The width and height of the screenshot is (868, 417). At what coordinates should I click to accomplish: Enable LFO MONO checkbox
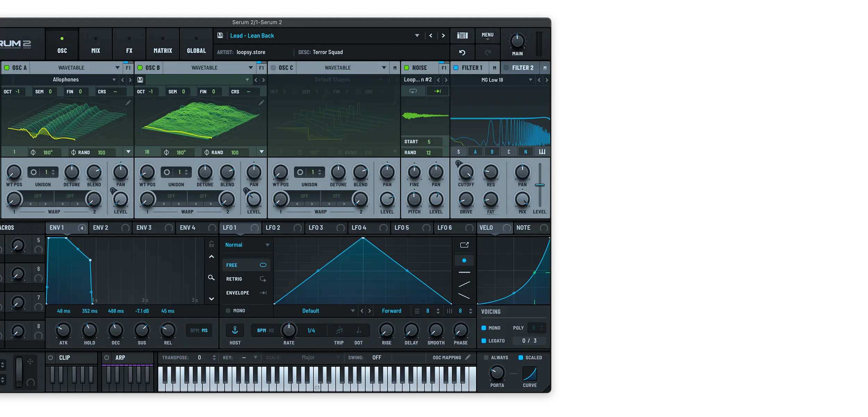pyautogui.click(x=228, y=311)
